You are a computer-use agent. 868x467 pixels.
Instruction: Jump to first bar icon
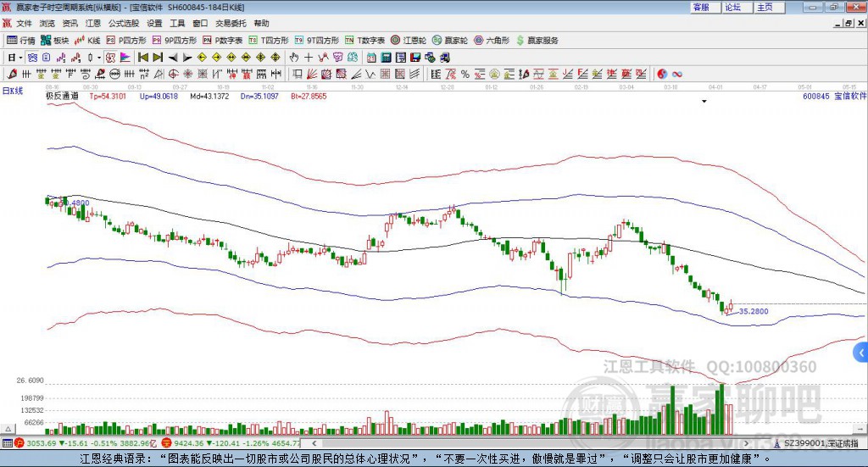(x=142, y=58)
